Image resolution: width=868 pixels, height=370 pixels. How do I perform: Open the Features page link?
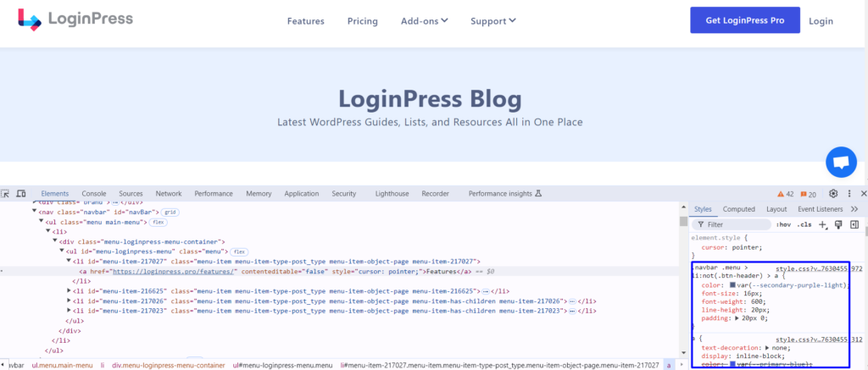click(305, 21)
